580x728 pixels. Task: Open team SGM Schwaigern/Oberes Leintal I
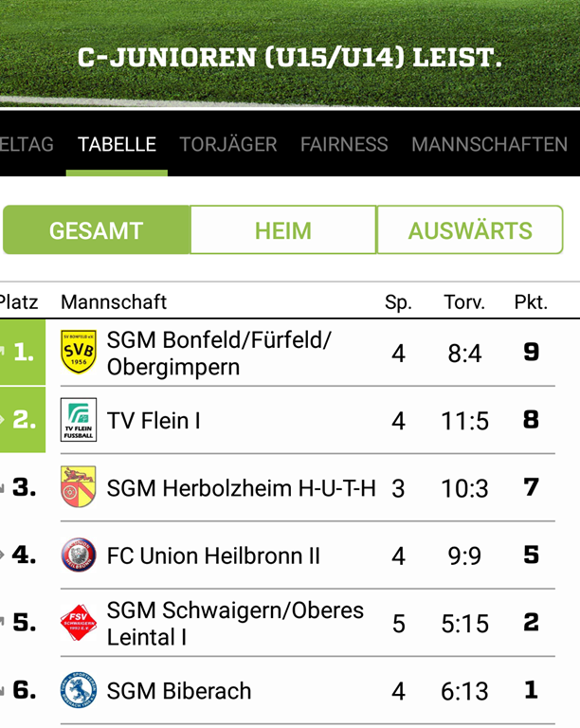point(235,623)
